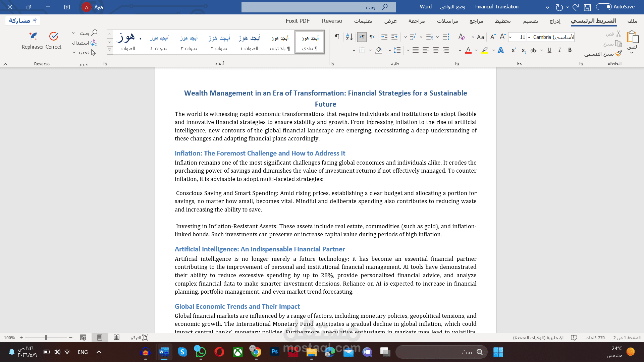The height and width of the screenshot is (362, 644).
Task: Click the Bold formatting button
Action: coord(570,50)
